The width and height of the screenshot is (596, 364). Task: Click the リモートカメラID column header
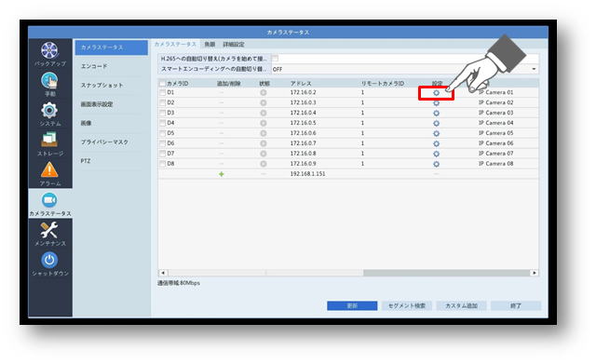(383, 84)
